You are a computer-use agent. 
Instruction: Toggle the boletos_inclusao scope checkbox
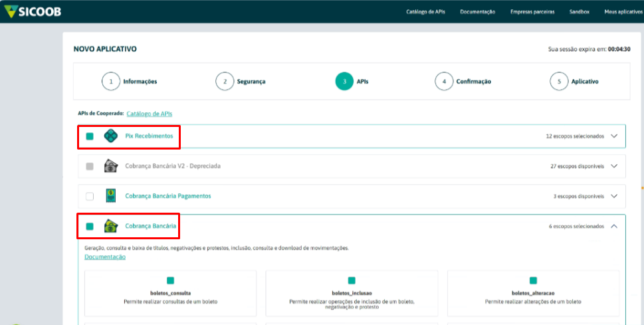352,280
